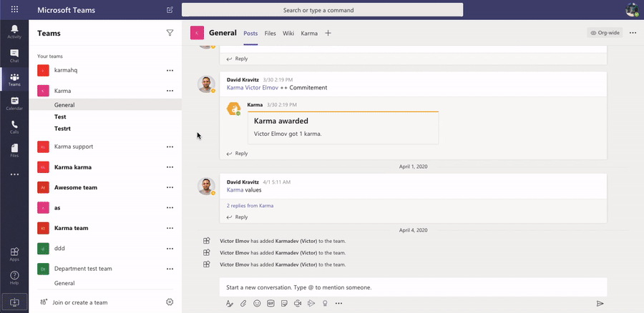The image size is (644, 313).
Task: Open the app launcher waffle icon
Action: click(14, 9)
